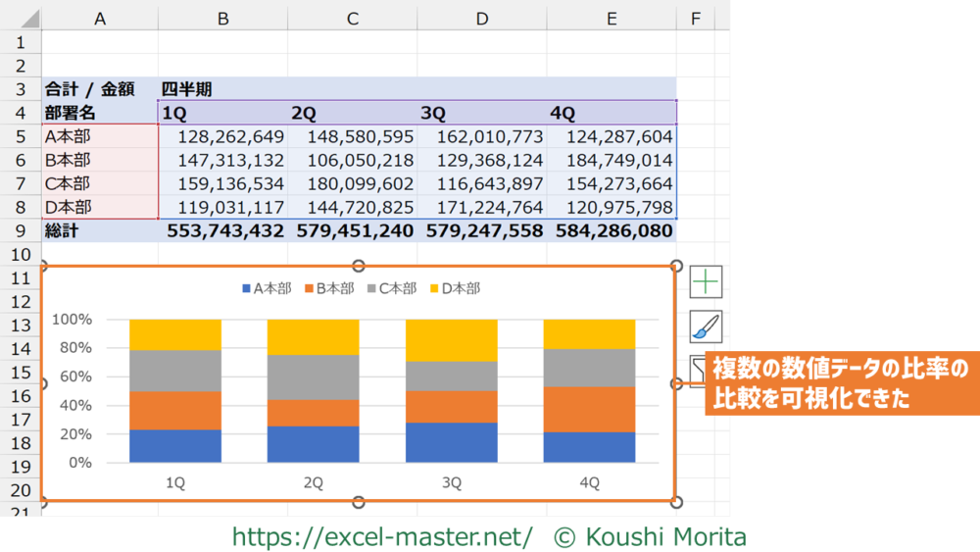Open the excel-master.net URL
This screenshot has height=552, width=980.
(382, 536)
